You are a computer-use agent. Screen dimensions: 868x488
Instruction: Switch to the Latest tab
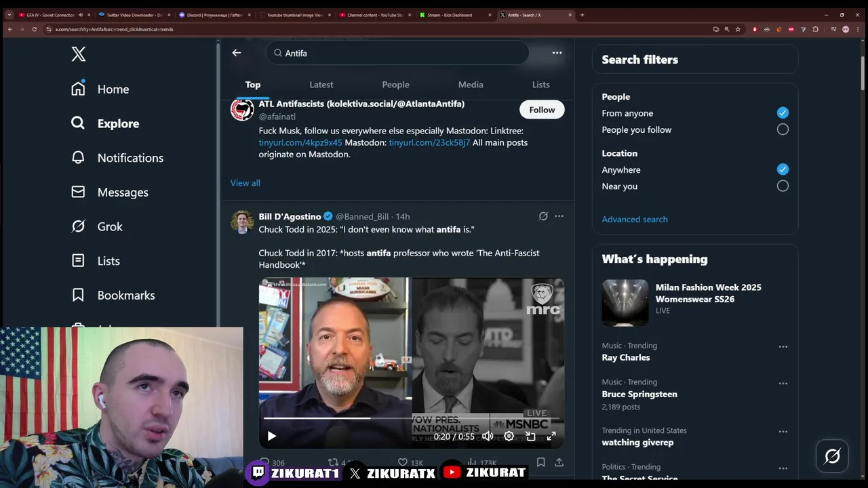pyautogui.click(x=321, y=85)
